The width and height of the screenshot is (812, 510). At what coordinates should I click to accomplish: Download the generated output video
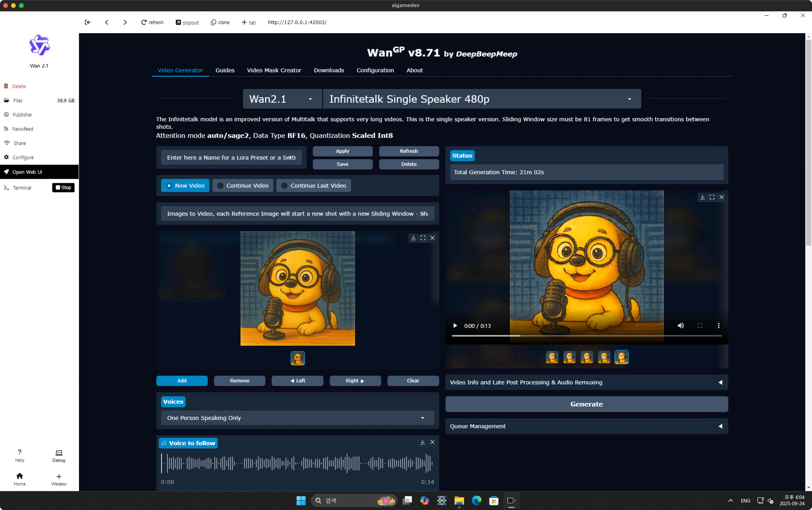pos(702,197)
